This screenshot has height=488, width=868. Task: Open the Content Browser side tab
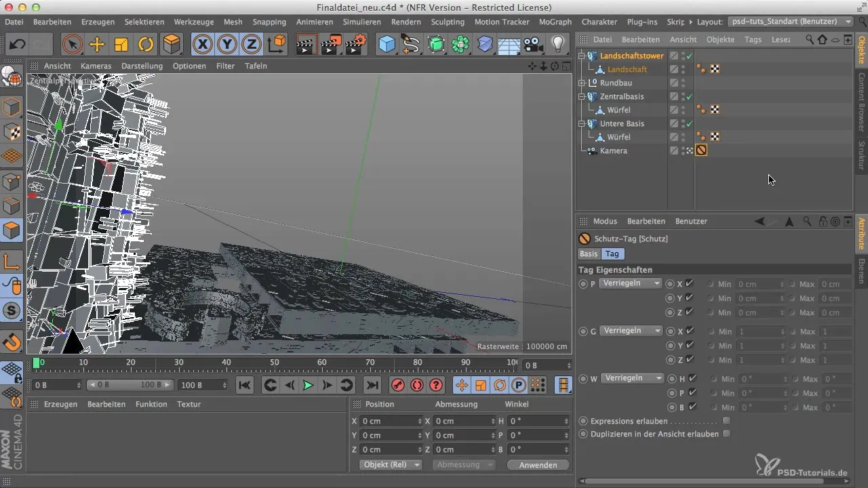click(x=861, y=103)
